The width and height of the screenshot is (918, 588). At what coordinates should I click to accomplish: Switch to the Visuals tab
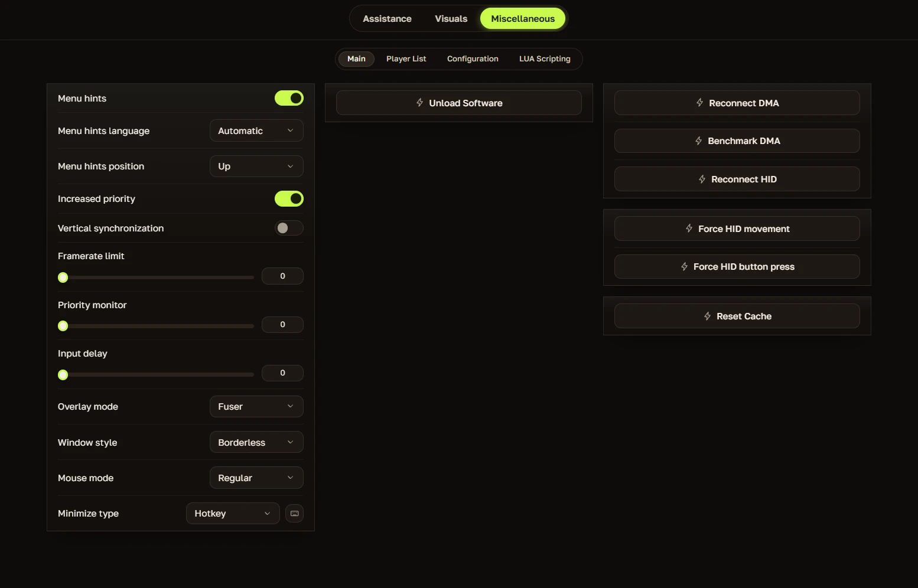tap(451, 18)
